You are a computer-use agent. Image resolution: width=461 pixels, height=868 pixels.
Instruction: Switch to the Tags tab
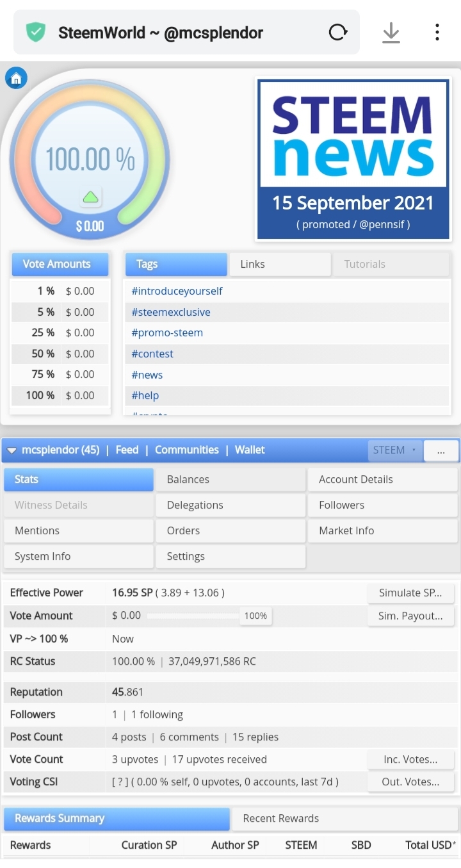pos(176,264)
